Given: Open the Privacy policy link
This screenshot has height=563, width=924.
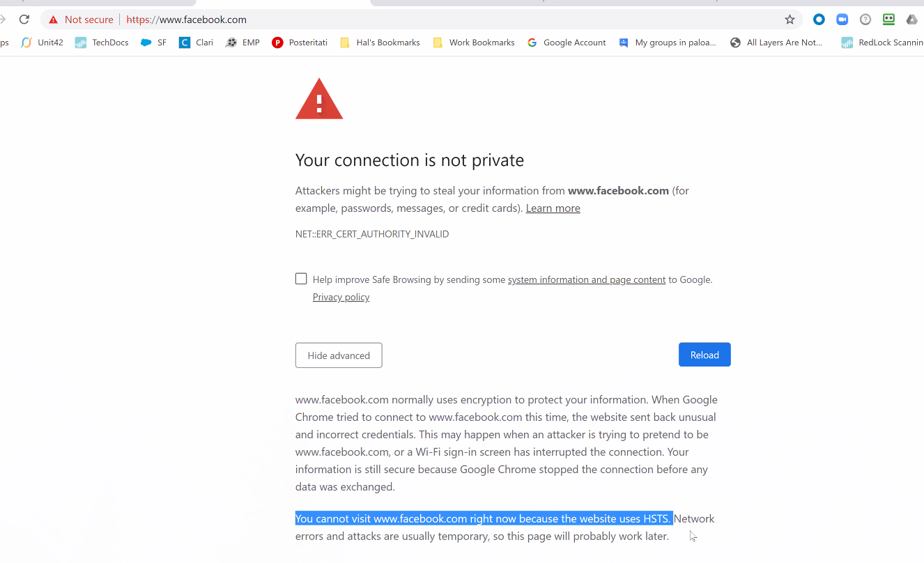Looking at the screenshot, I should coord(341,297).
